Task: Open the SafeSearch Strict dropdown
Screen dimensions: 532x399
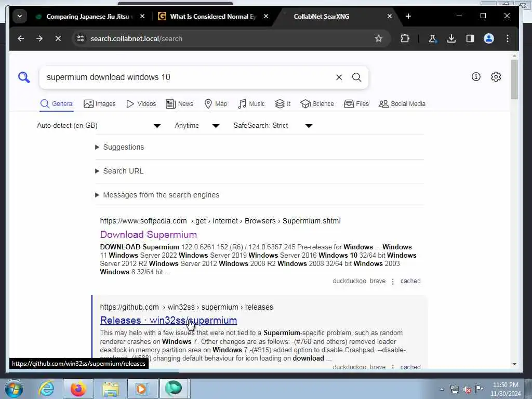Action: point(272,126)
